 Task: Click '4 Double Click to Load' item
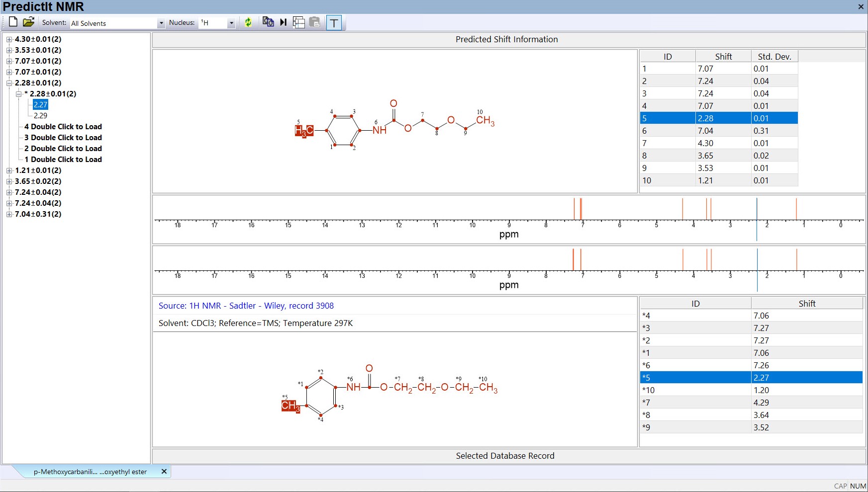[63, 127]
